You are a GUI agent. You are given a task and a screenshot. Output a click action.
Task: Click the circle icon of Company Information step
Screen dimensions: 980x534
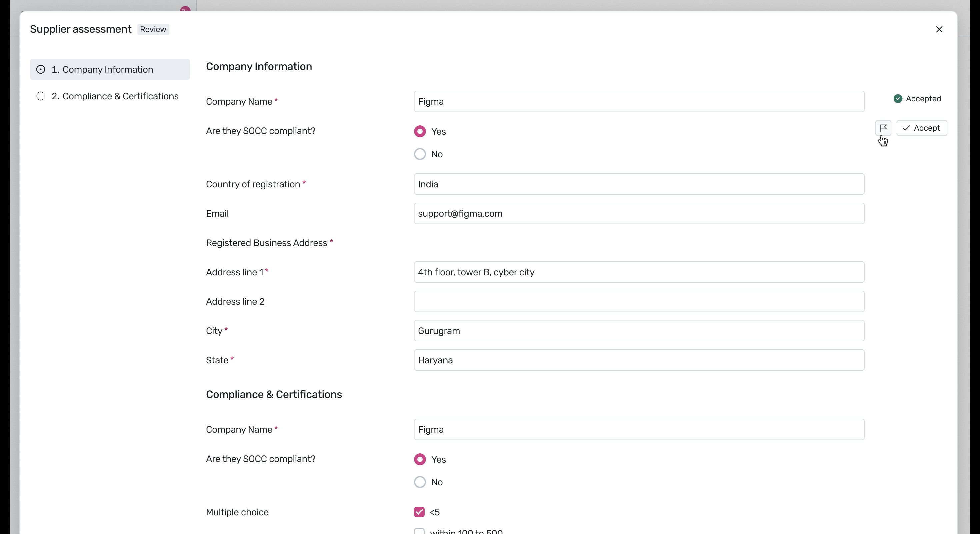point(41,69)
